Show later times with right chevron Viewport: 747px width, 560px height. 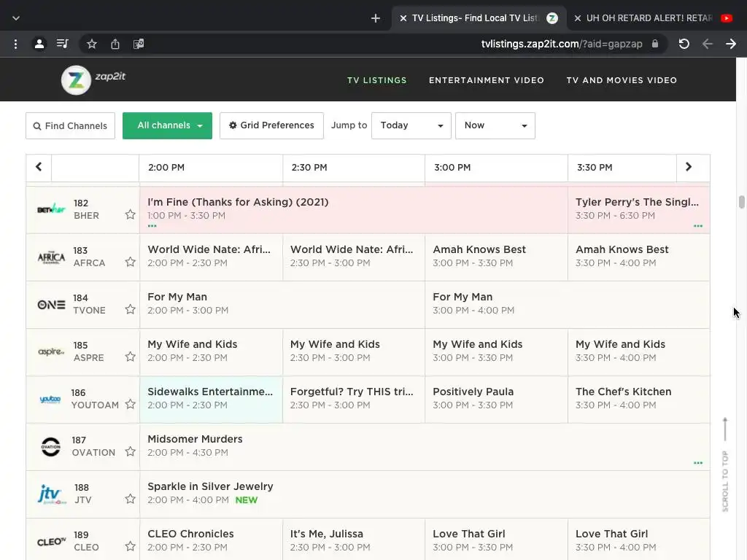[689, 167]
